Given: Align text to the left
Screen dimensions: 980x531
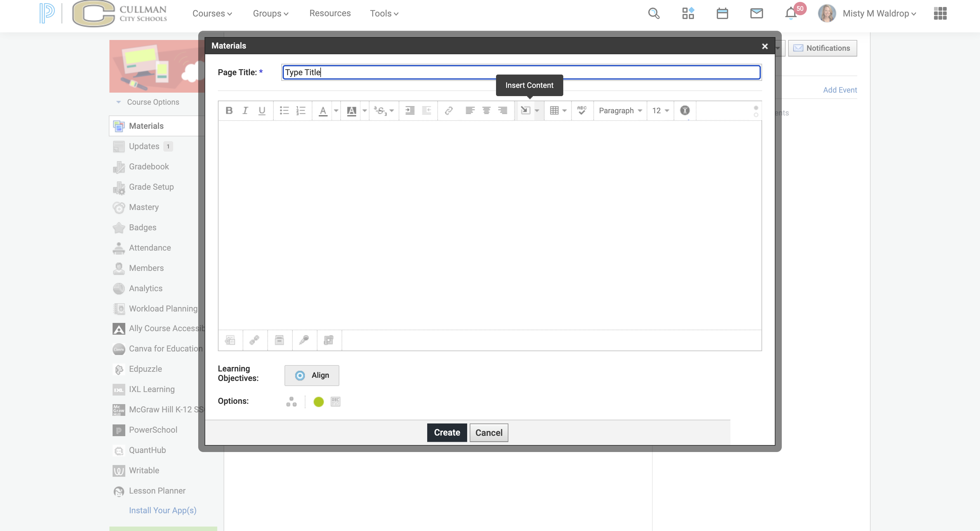Looking at the screenshot, I should (x=470, y=110).
